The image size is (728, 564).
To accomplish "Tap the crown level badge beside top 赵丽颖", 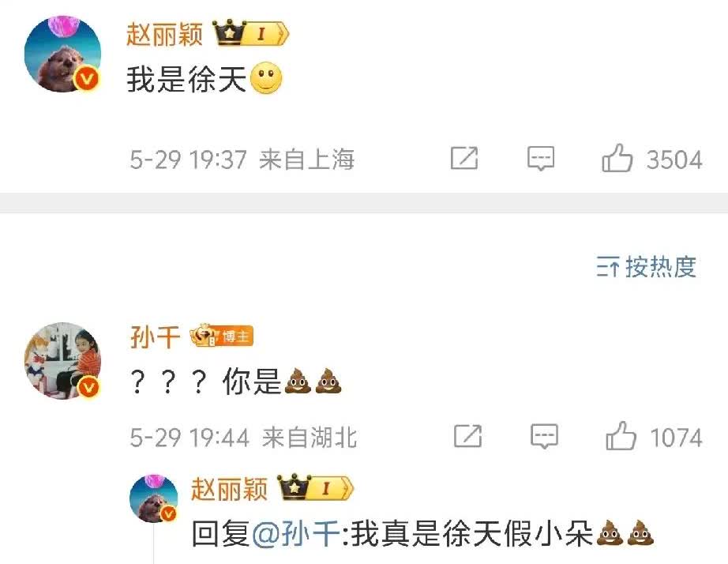I will (251, 33).
